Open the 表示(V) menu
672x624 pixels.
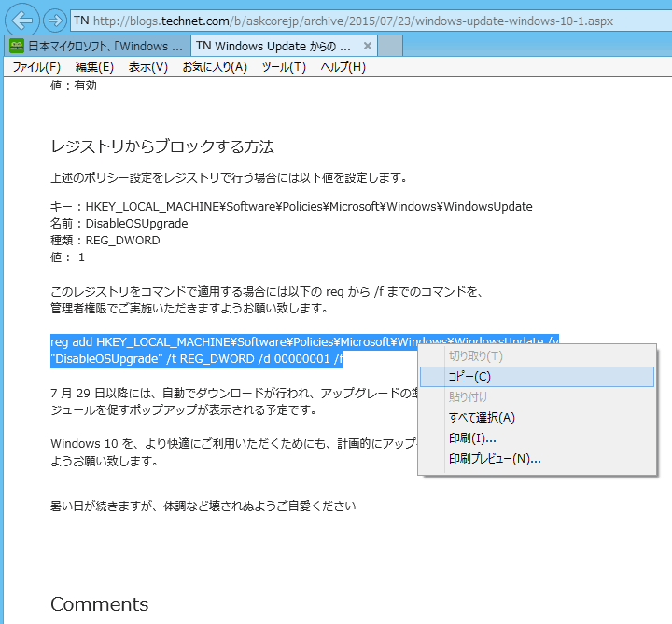point(147,67)
